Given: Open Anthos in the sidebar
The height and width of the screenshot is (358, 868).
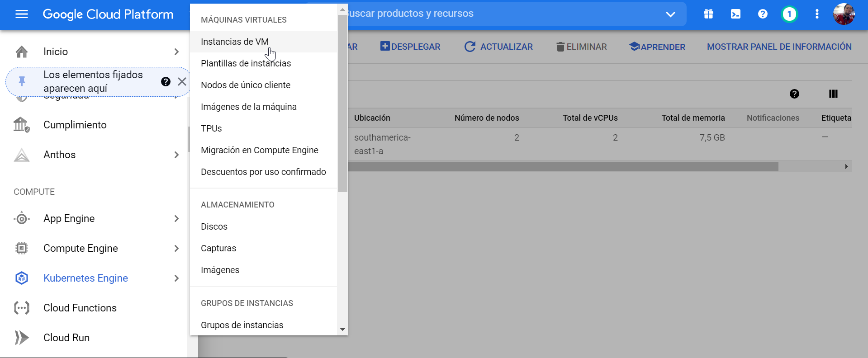Looking at the screenshot, I should [x=59, y=155].
